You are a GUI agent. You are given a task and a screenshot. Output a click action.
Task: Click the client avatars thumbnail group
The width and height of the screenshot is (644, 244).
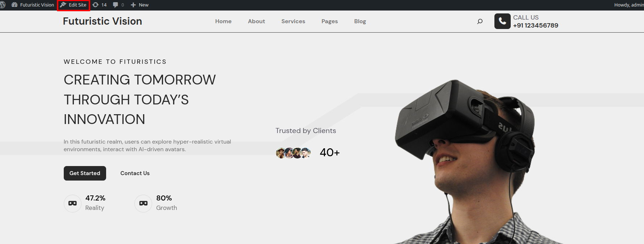point(293,153)
